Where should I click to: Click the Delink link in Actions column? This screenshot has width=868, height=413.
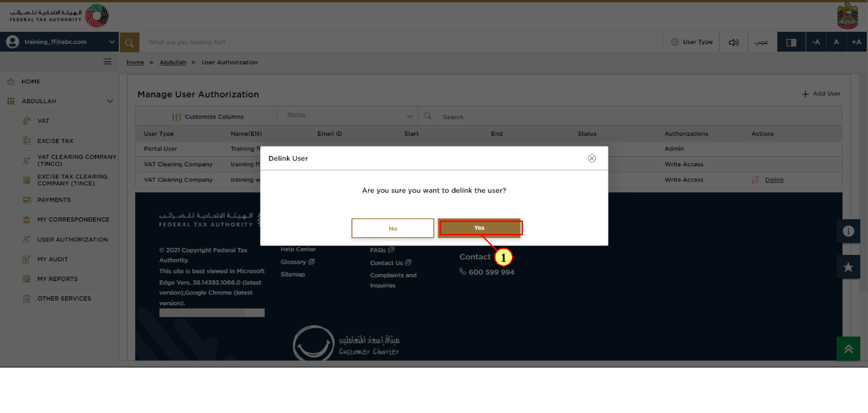pos(774,180)
